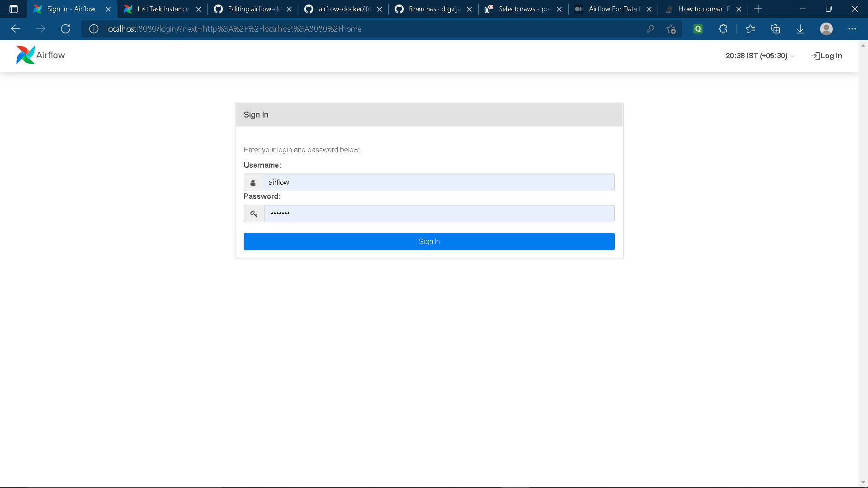
Task: Open the browser Settings and more menu
Action: pyautogui.click(x=853, y=28)
